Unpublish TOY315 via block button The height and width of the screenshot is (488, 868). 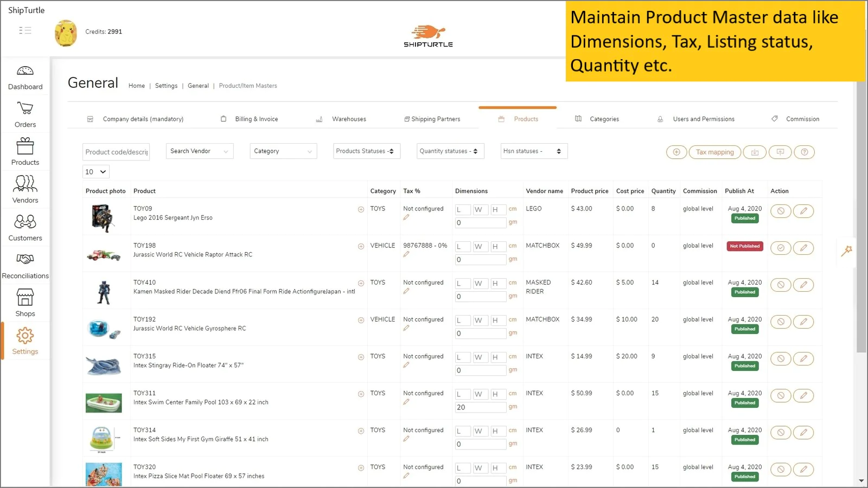click(781, 358)
